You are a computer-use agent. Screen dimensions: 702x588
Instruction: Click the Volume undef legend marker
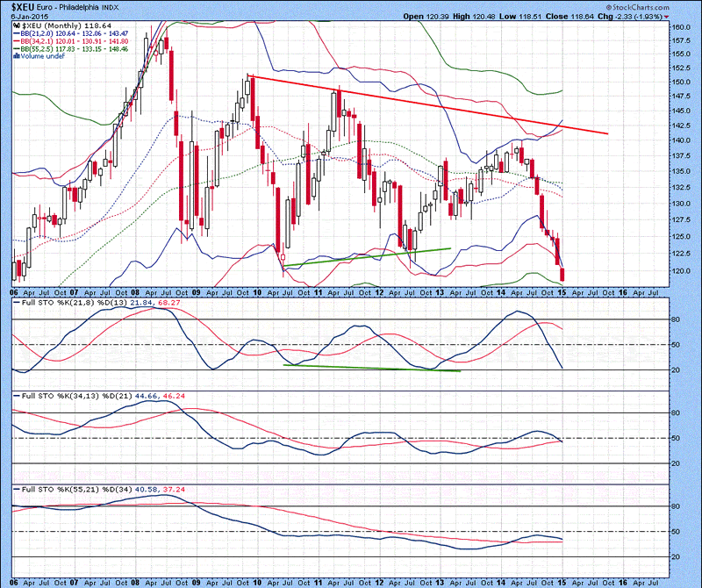coord(18,57)
